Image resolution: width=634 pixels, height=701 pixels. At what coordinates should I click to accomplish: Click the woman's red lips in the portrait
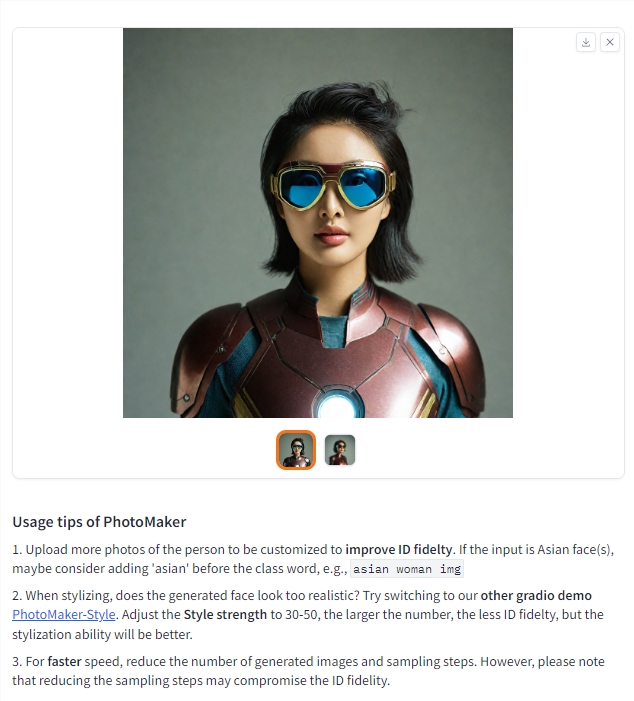331,235
